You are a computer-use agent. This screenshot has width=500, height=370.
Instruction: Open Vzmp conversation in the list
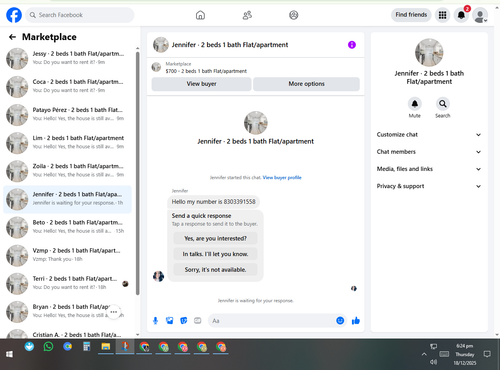coord(67,255)
